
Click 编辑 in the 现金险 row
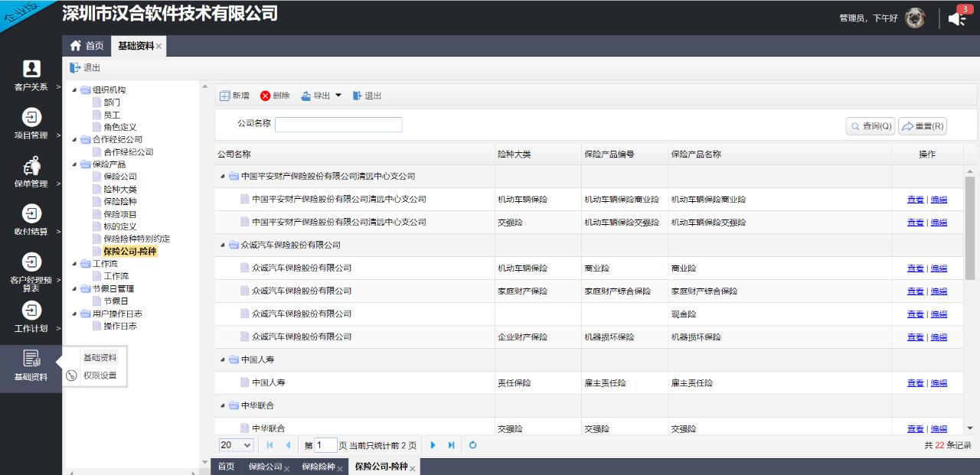(x=939, y=314)
